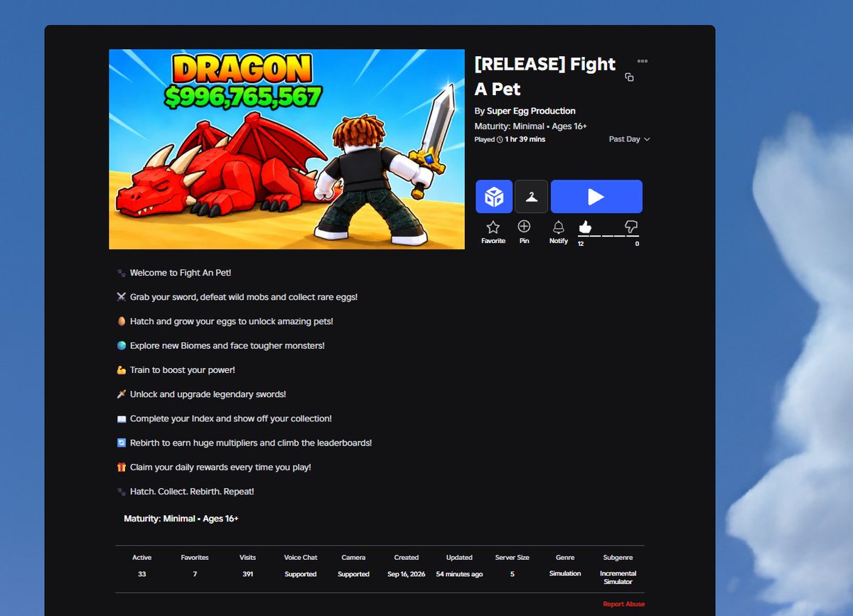
Task: Click the Favorites count 7
Action: coord(195,574)
